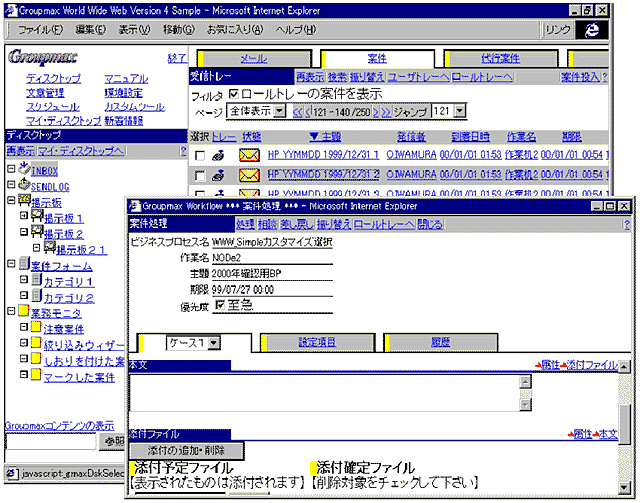Image resolution: width=640 pixels, height=503 pixels.
Task: Switch to the 代行案件 tab
Action: [x=500, y=59]
